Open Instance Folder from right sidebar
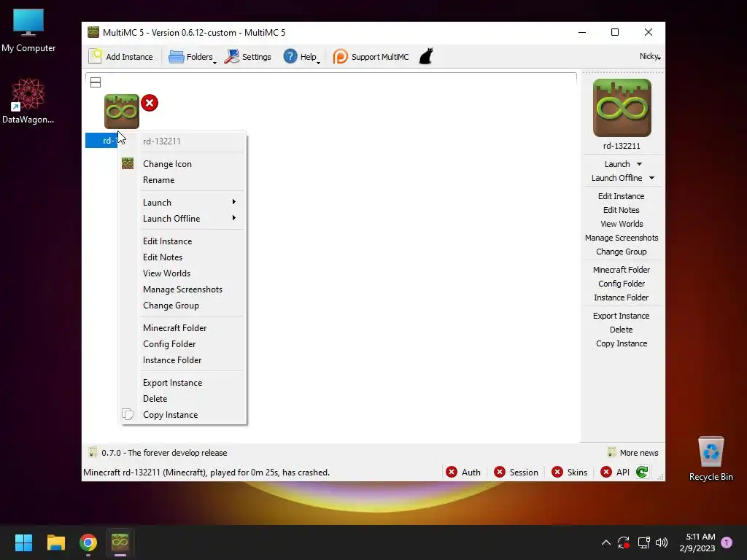 point(622,297)
